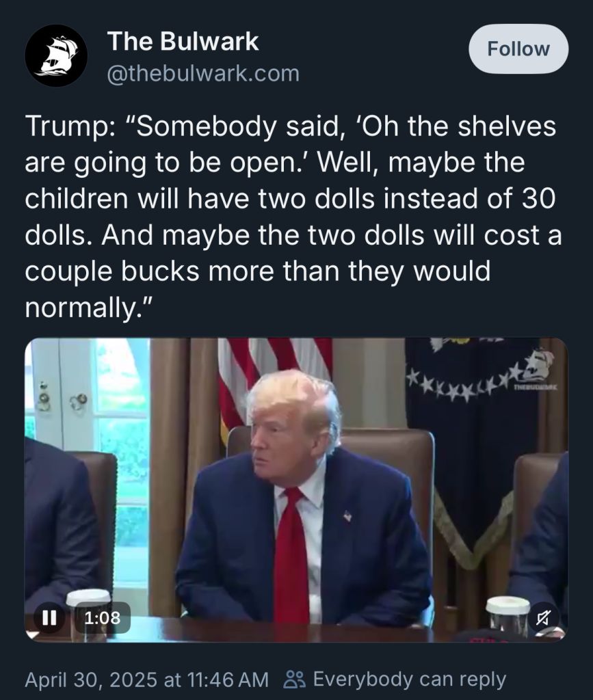Unmute the video with the speaker icon
This screenshot has height=700, width=593.
click(543, 618)
